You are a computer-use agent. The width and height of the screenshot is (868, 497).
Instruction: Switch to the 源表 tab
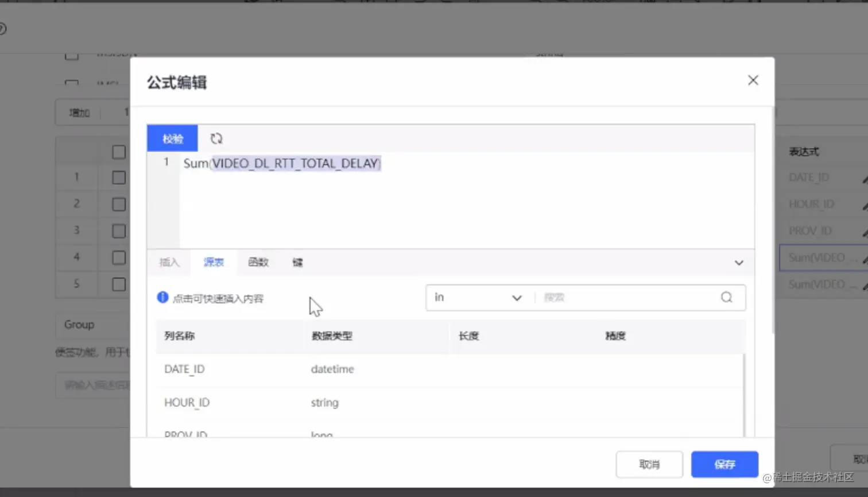click(x=214, y=263)
